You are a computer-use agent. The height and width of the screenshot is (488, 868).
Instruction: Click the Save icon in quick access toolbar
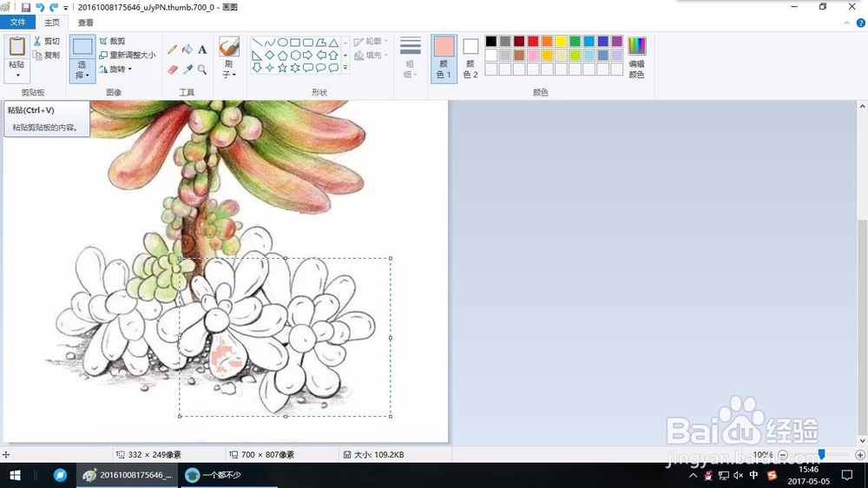pyautogui.click(x=25, y=7)
